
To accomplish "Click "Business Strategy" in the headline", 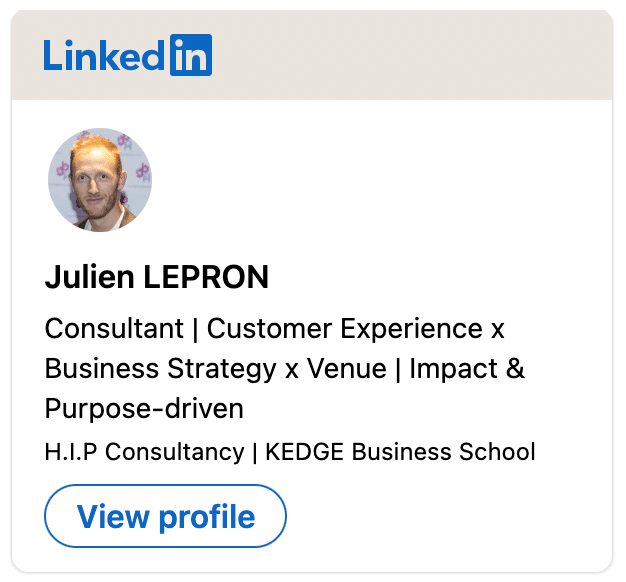I will tap(160, 369).
